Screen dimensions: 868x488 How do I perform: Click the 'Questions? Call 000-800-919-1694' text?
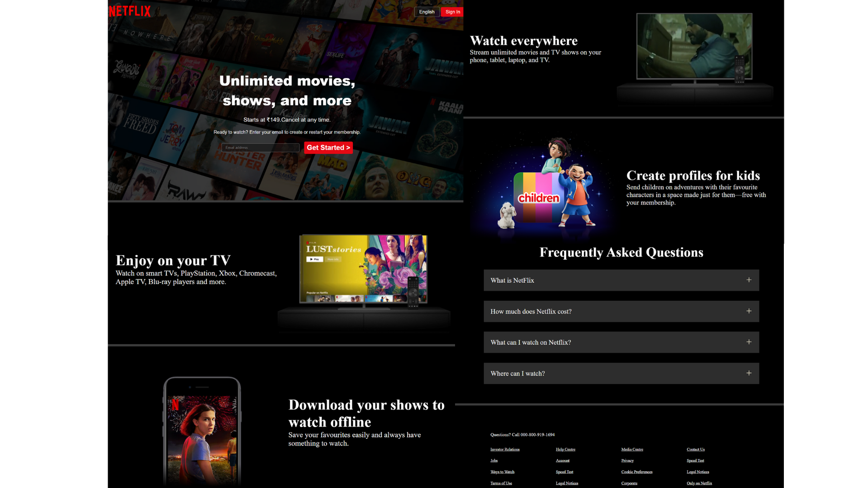coord(522,435)
